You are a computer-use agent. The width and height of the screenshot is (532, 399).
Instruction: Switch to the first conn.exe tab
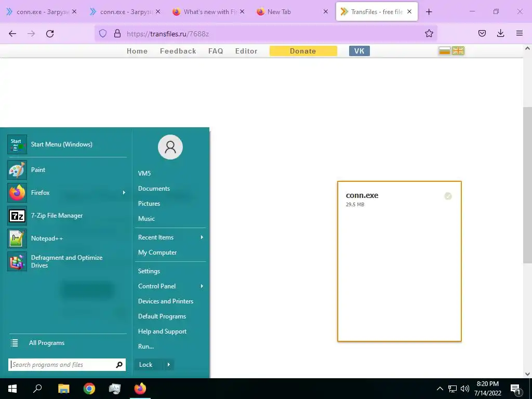coord(42,12)
